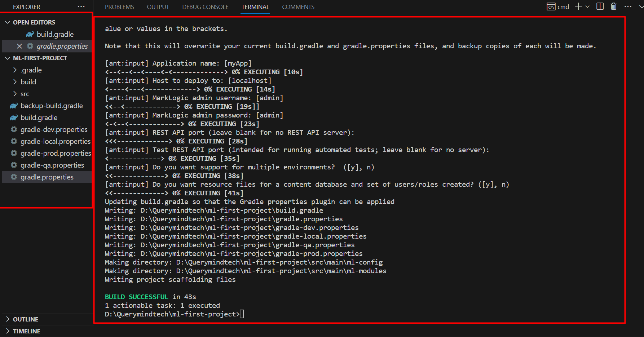Open the terminal more actions ellipsis

point(627,6)
